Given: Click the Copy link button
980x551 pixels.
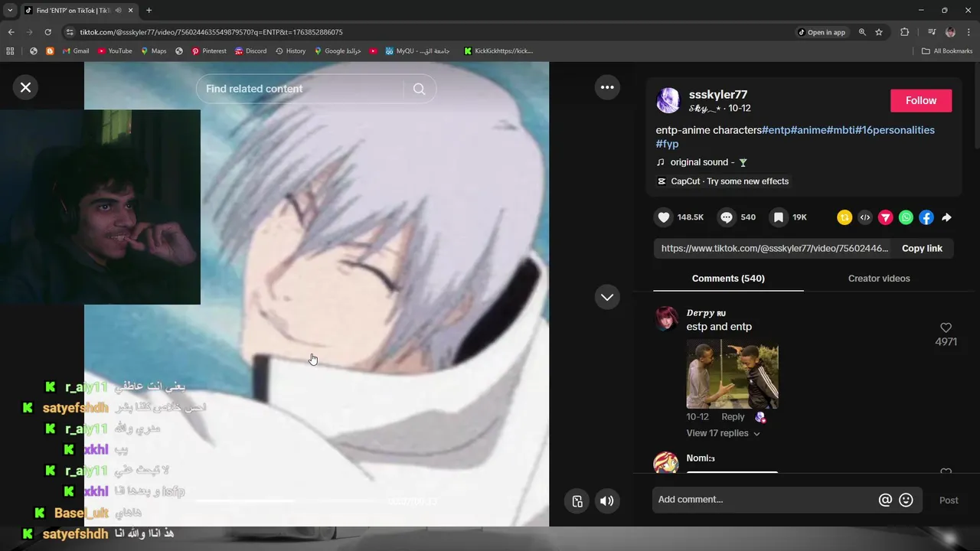Looking at the screenshot, I should point(922,248).
